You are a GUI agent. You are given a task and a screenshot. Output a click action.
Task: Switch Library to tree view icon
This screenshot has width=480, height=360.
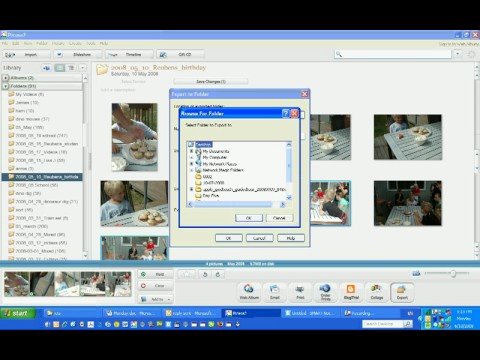71,68
